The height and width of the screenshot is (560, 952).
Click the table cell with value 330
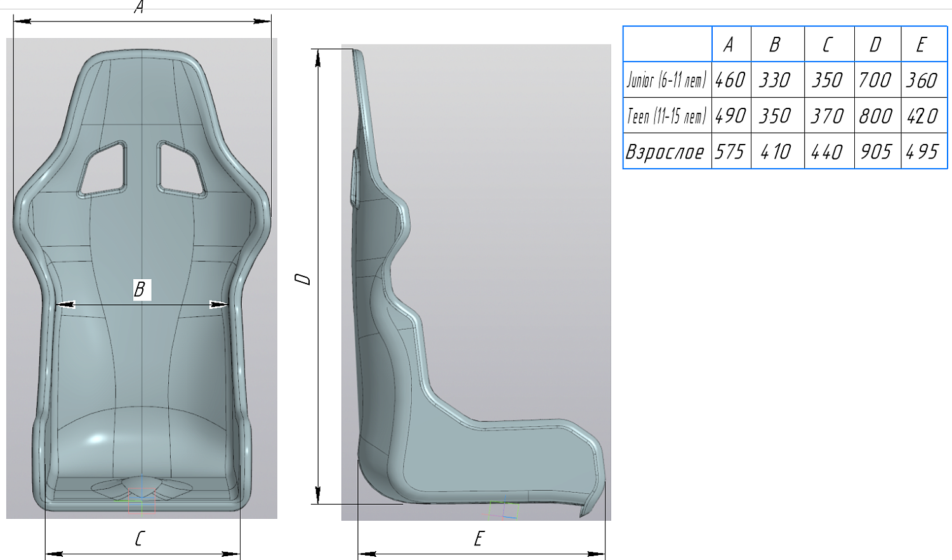[x=776, y=80]
